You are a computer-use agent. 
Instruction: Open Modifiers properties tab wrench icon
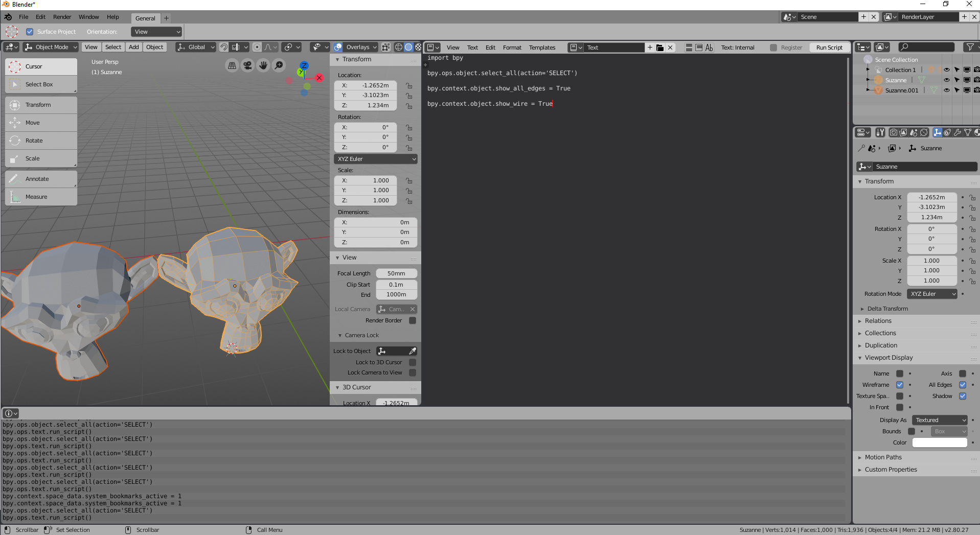[958, 132]
